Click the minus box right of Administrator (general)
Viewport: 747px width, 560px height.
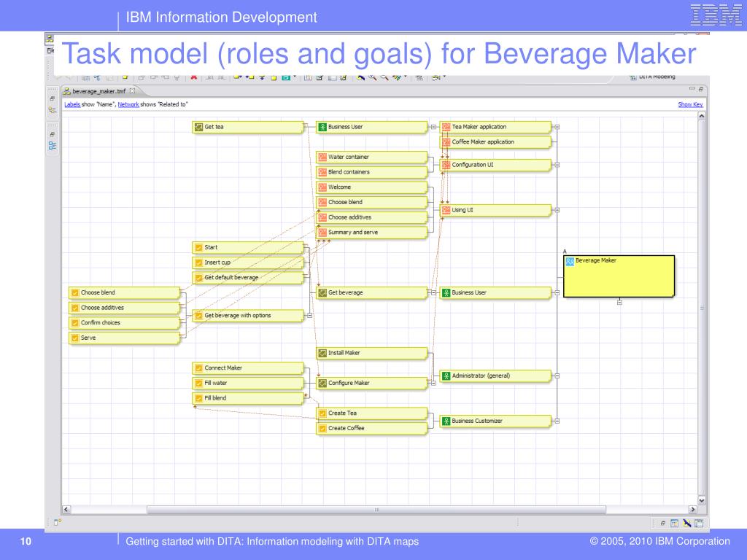tap(557, 376)
